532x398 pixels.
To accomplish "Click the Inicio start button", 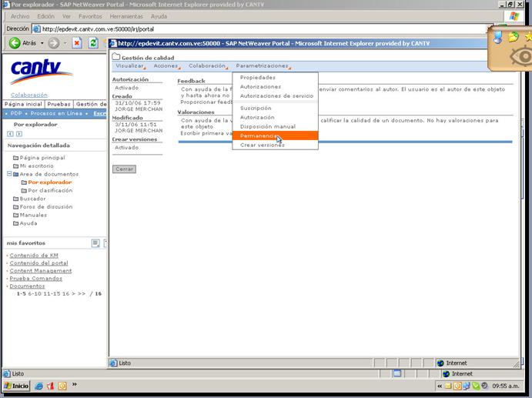I will (16, 386).
